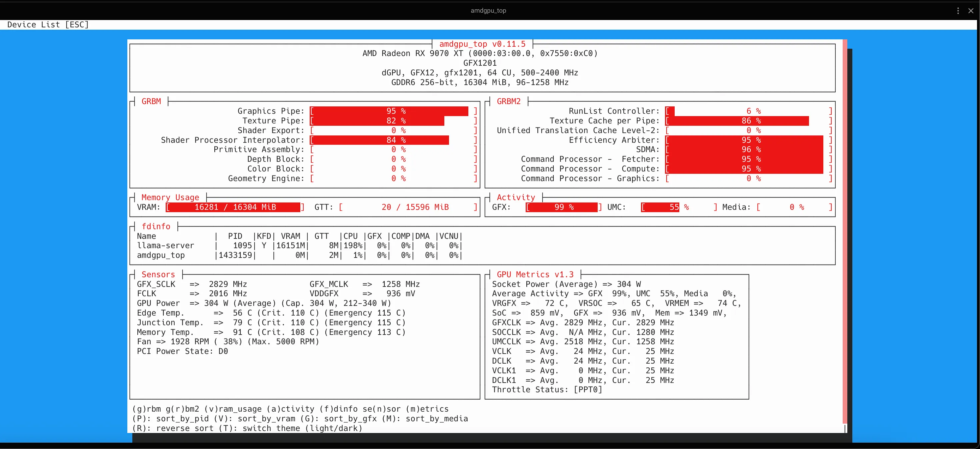Open the window options kebab menu
980x449 pixels.
[x=958, y=11]
